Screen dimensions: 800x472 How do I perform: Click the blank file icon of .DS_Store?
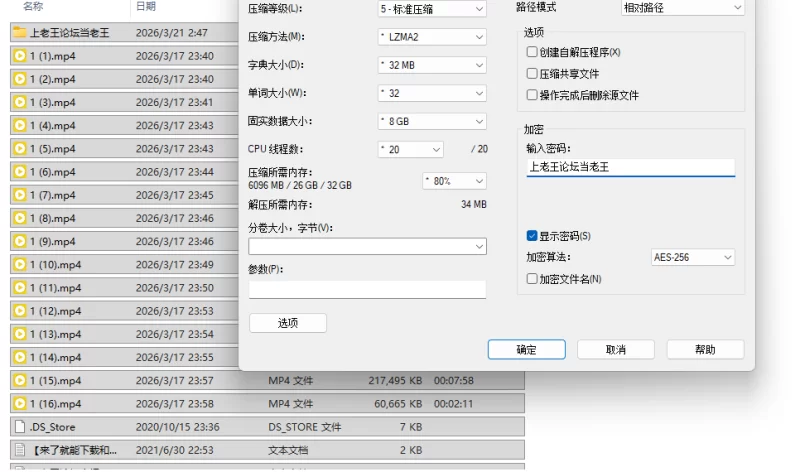pyautogui.click(x=19, y=427)
